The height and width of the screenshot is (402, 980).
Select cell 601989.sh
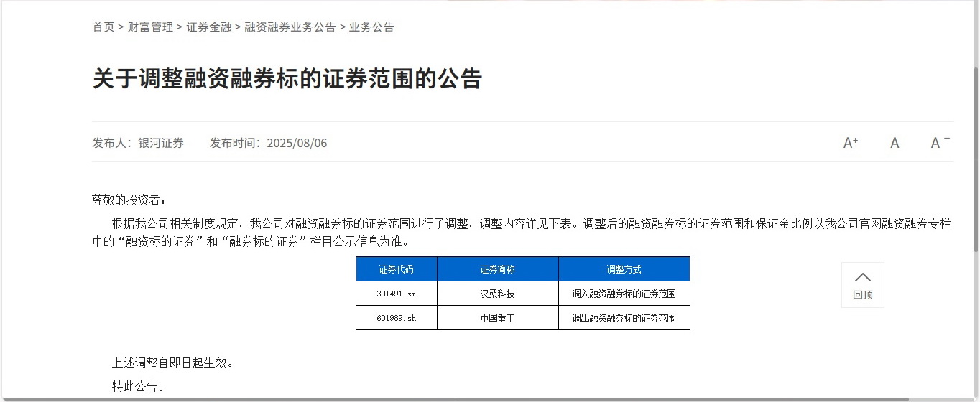pyautogui.click(x=397, y=318)
